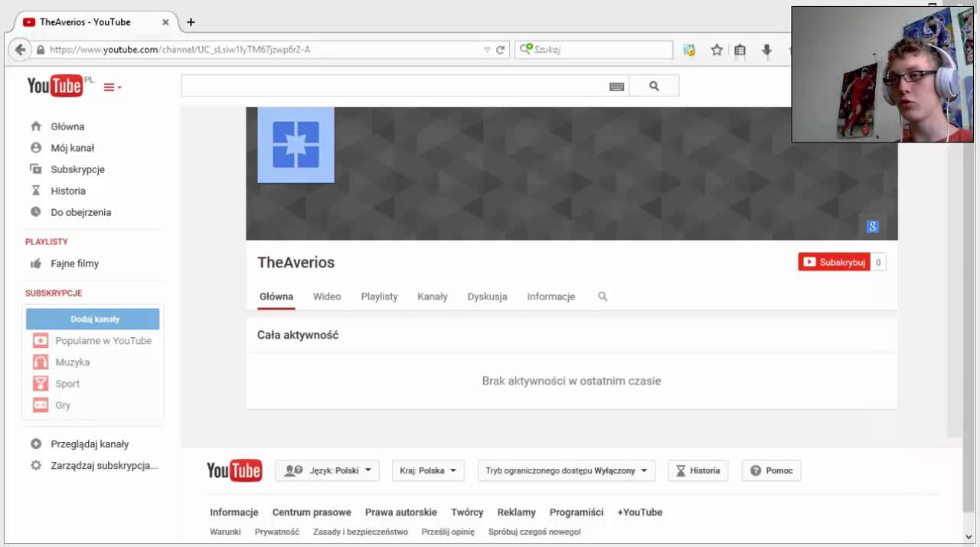Image resolution: width=980 pixels, height=547 pixels.
Task: Click the page vertical scrollbar down arrow
Action: pos(969,537)
